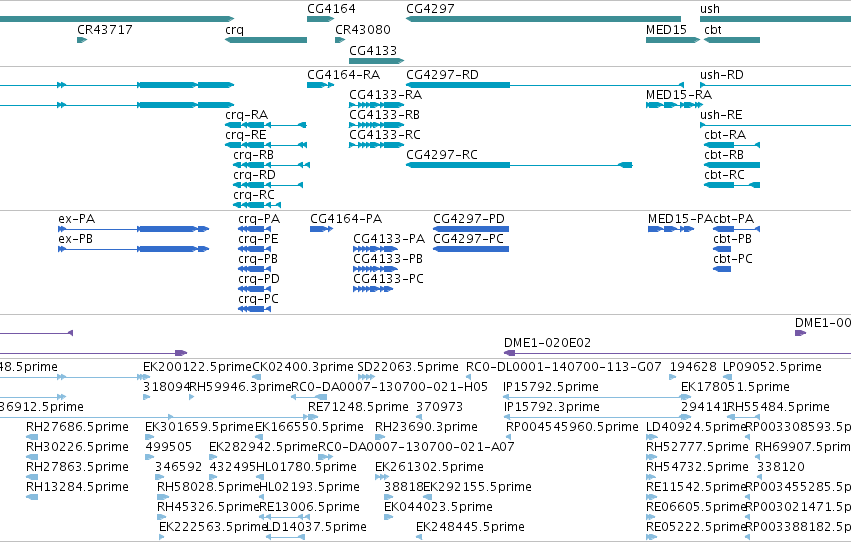
Task: Click the cbt-RC transcript
Action: 732,184
